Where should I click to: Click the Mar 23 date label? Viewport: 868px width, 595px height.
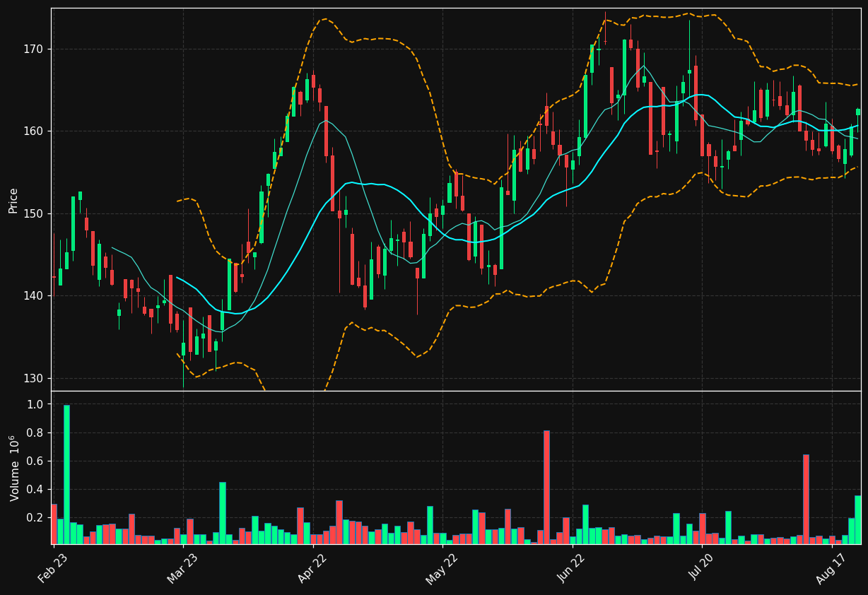[183, 567]
